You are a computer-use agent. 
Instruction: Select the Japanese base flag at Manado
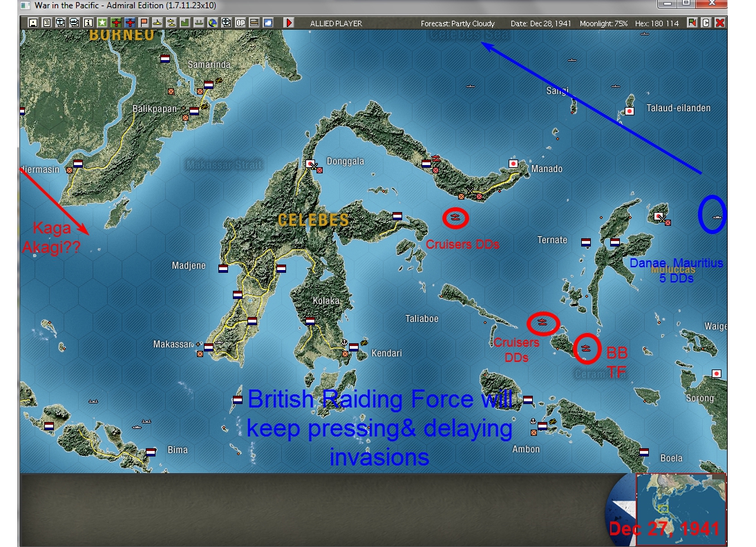pyautogui.click(x=513, y=164)
